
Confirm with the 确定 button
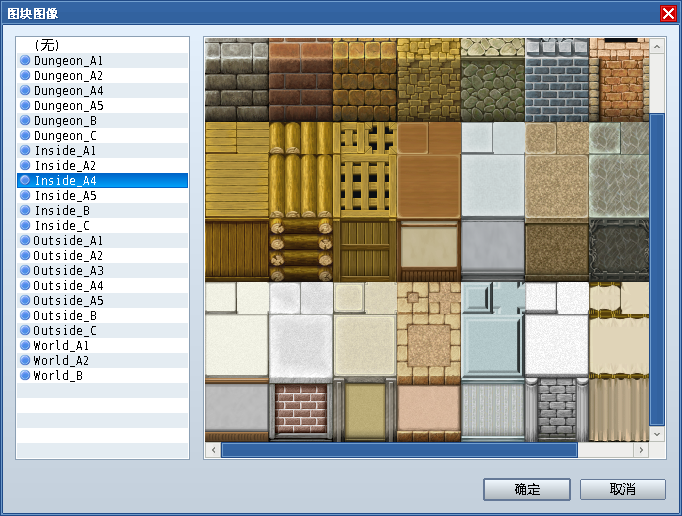pyautogui.click(x=527, y=489)
